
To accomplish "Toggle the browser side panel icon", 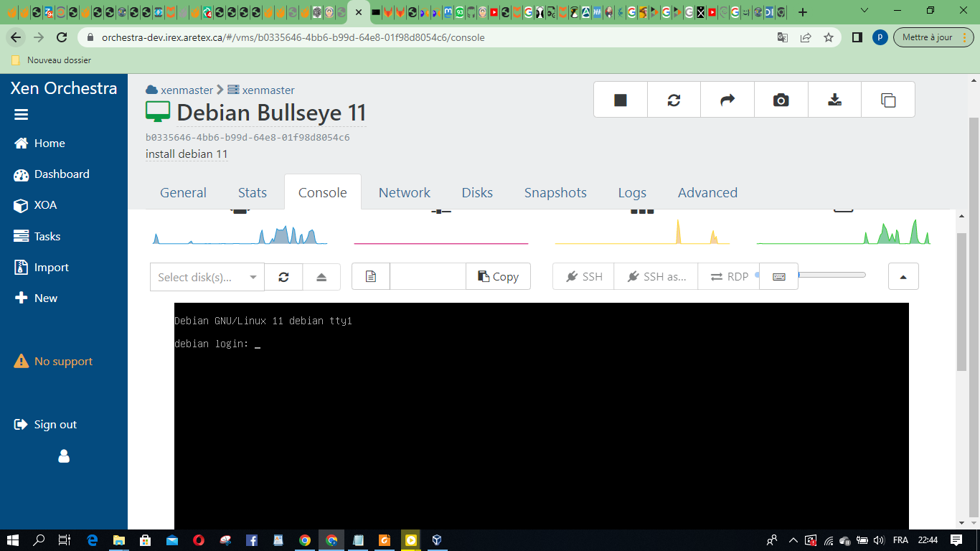I will pos(857,37).
